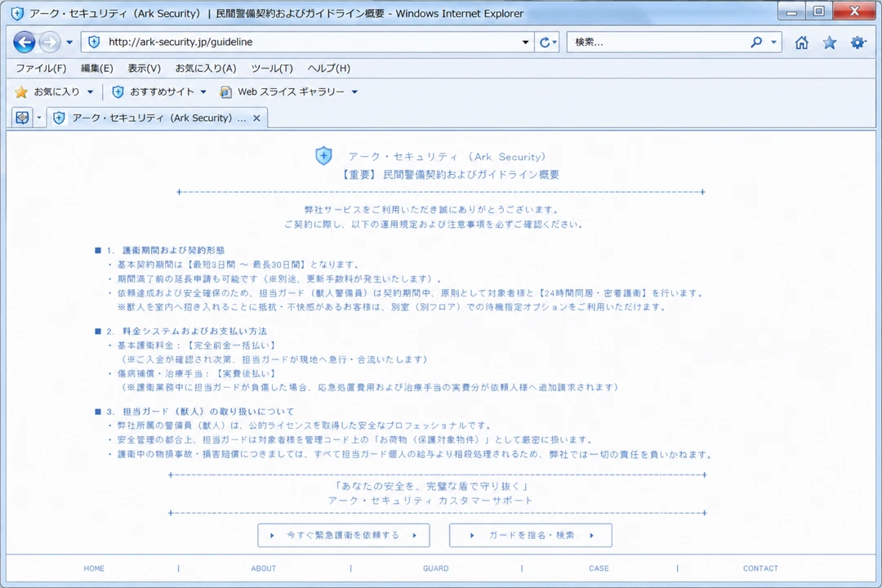The height and width of the screenshot is (588, 882).
Task: Click ガードを指名・検索 button
Action: pyautogui.click(x=531, y=535)
